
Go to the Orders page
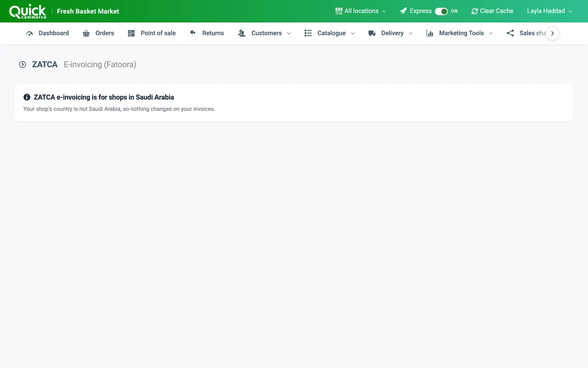[x=98, y=33]
